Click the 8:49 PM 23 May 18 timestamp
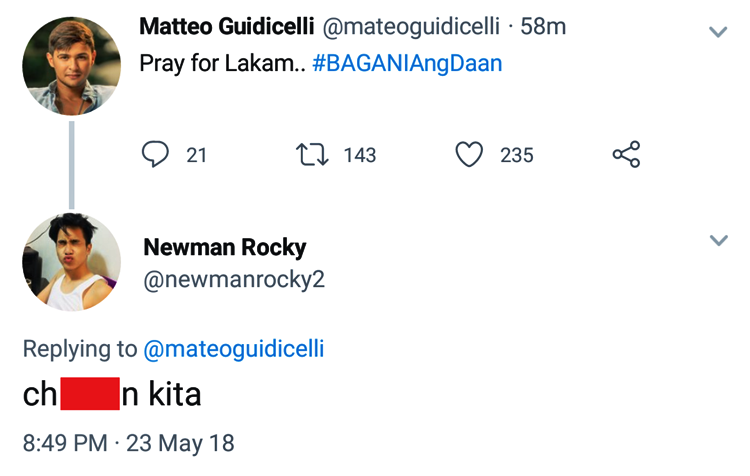 point(128,443)
